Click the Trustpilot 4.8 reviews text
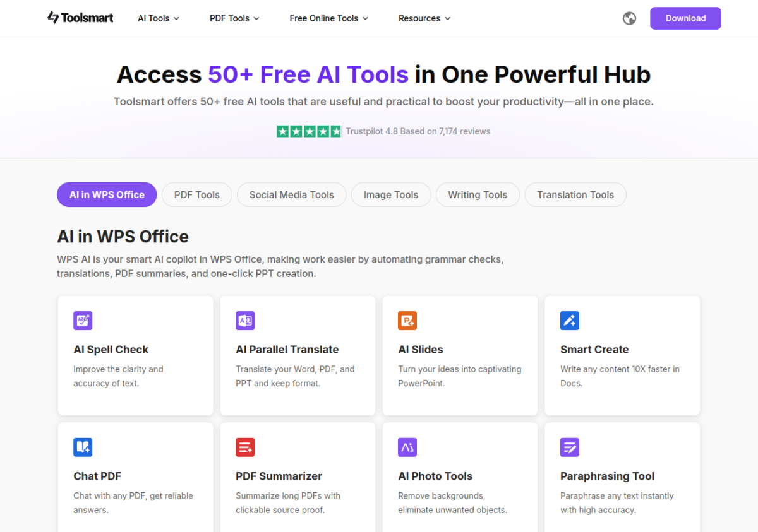This screenshot has width=758, height=532. coord(418,131)
